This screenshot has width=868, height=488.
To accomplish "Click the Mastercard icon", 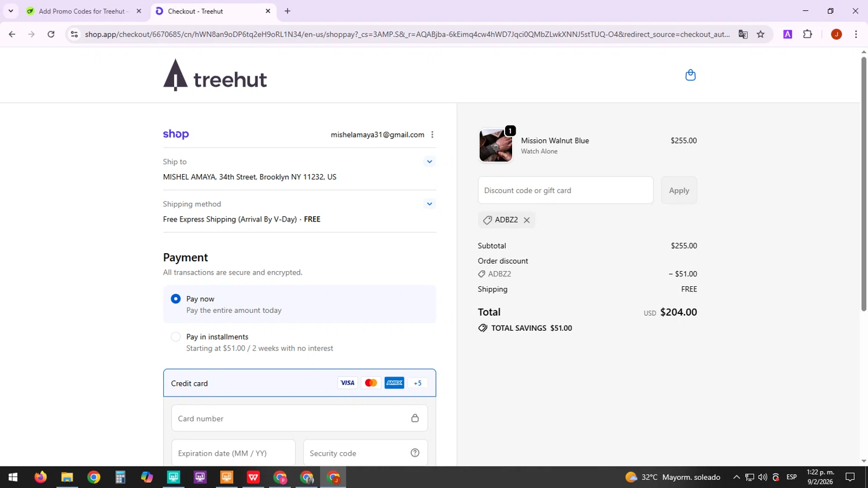I will point(371,383).
